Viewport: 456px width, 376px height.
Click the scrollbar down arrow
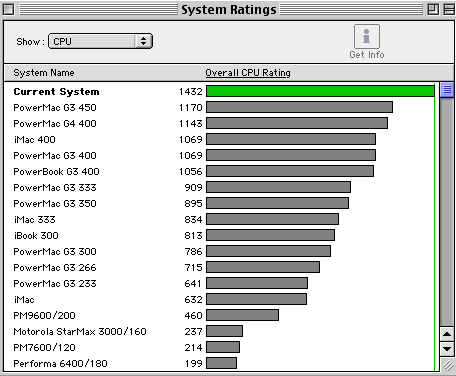pyautogui.click(x=447, y=349)
